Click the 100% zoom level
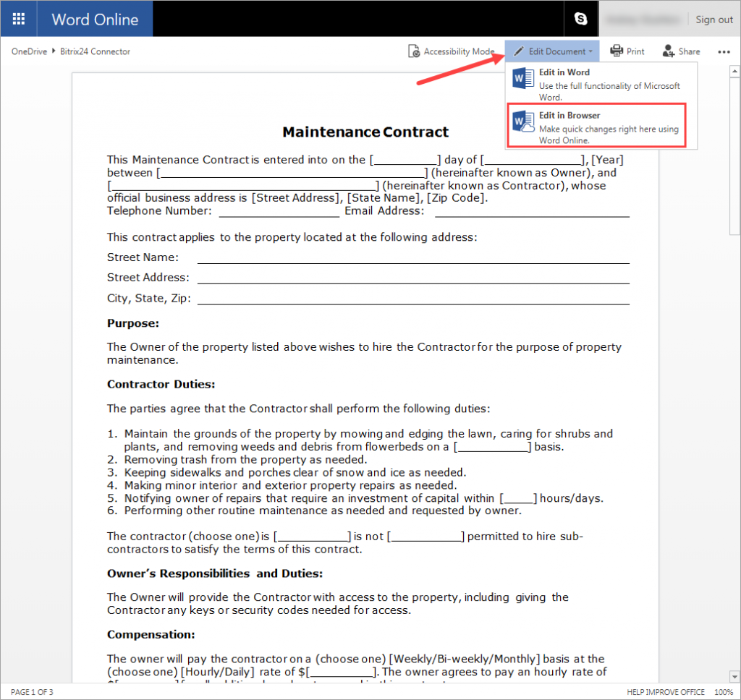 tap(724, 692)
